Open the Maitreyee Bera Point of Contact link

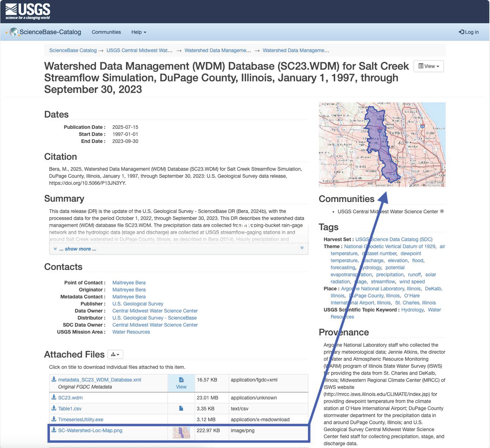point(129,283)
